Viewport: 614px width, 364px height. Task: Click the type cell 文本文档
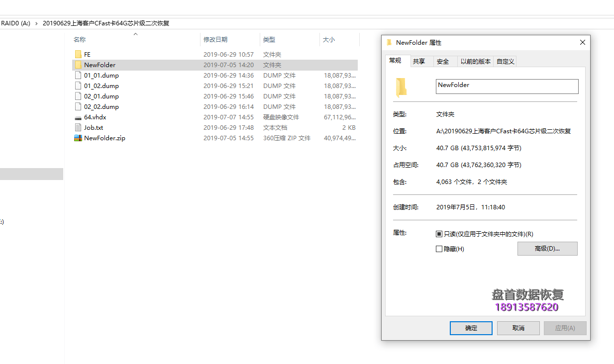coord(275,127)
